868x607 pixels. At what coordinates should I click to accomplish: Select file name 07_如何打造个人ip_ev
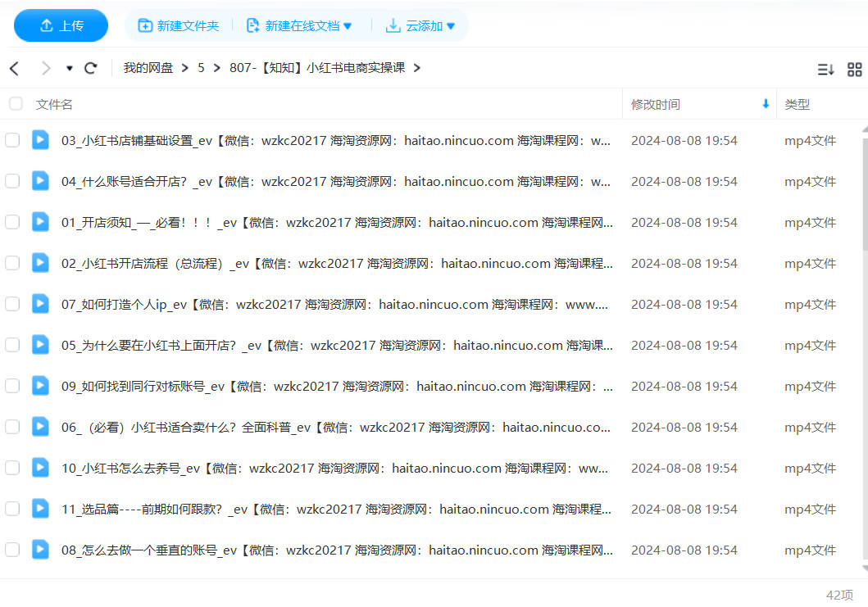tap(334, 305)
